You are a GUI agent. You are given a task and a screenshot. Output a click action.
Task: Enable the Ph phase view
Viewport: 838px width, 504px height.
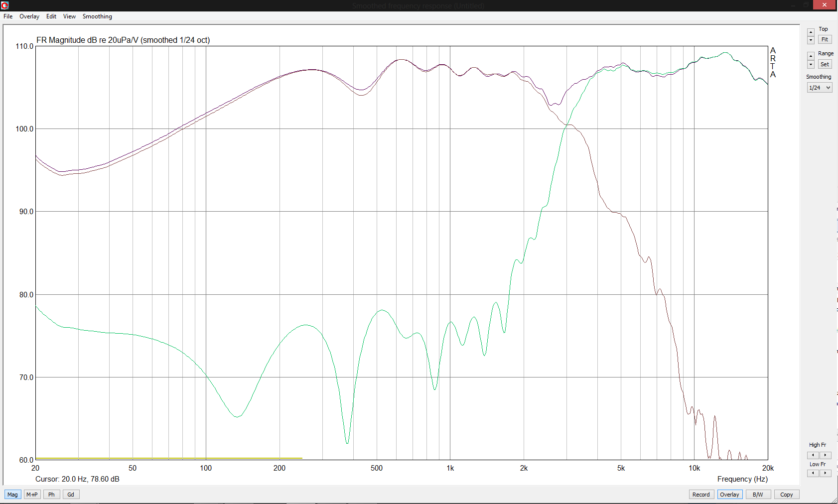coord(51,495)
